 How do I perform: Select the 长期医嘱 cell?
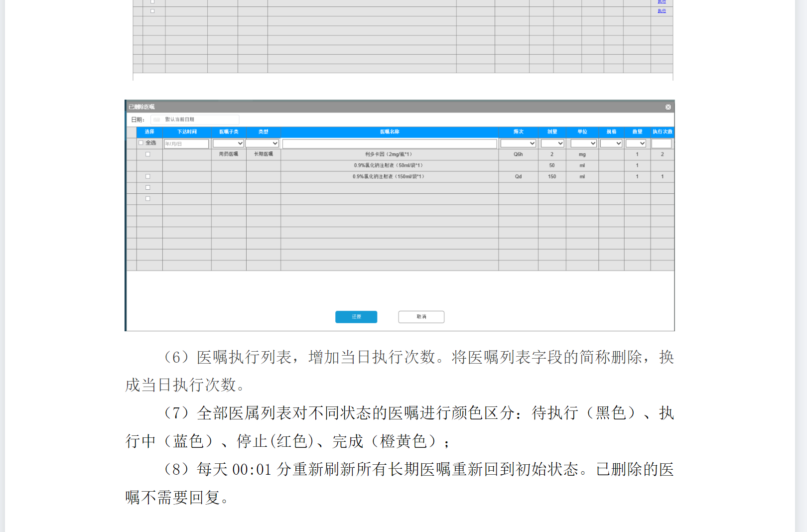[264, 154]
